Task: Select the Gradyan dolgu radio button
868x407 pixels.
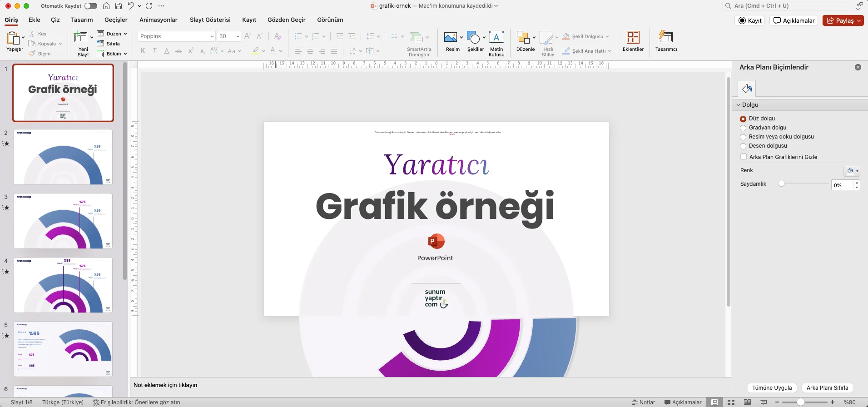Action: (743, 128)
